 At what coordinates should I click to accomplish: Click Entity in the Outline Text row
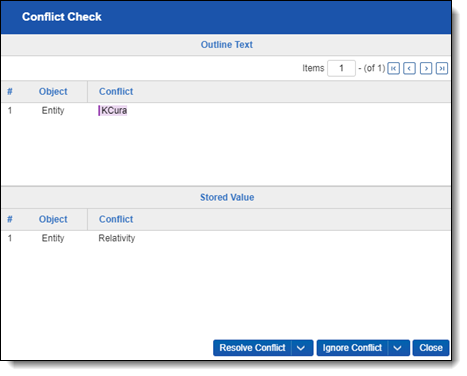[x=53, y=110]
